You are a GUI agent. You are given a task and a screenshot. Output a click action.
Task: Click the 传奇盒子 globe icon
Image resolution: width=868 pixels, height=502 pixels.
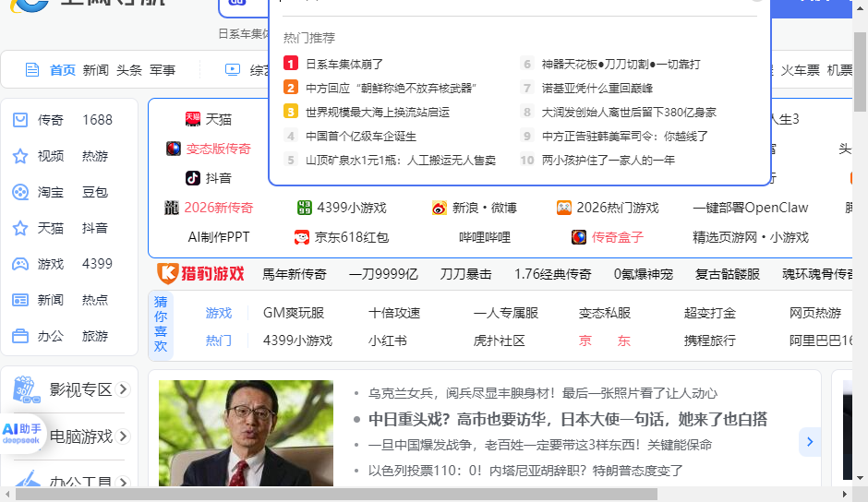(x=578, y=237)
